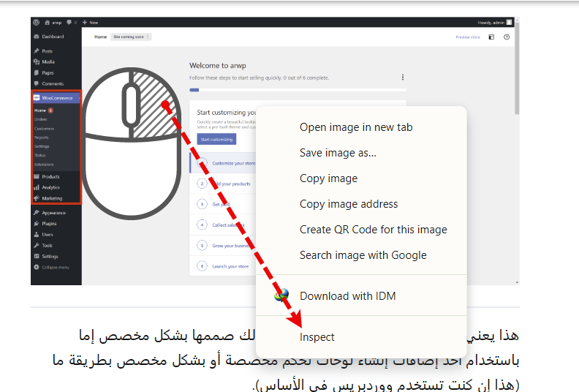The height and width of the screenshot is (392, 579).
Task: Select Create QR Code for this image
Action: click(x=374, y=230)
